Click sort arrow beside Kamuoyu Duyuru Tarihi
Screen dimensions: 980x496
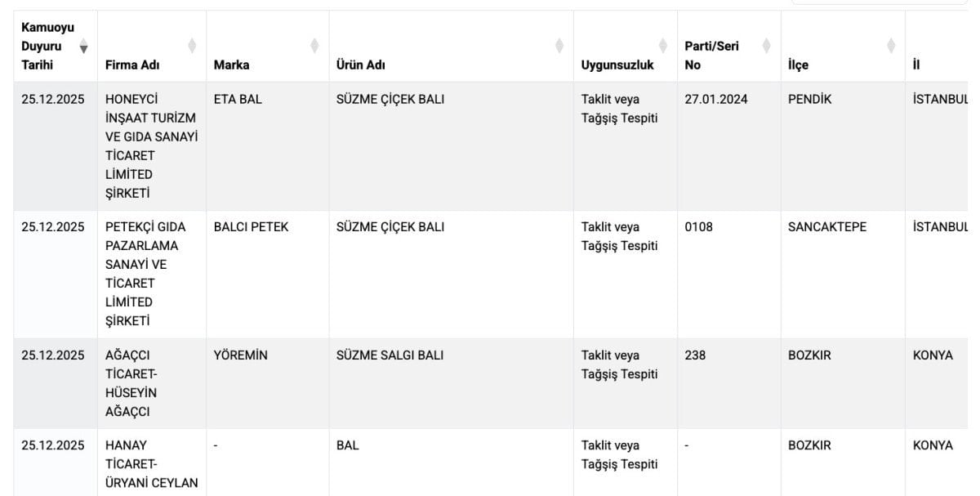(x=83, y=47)
